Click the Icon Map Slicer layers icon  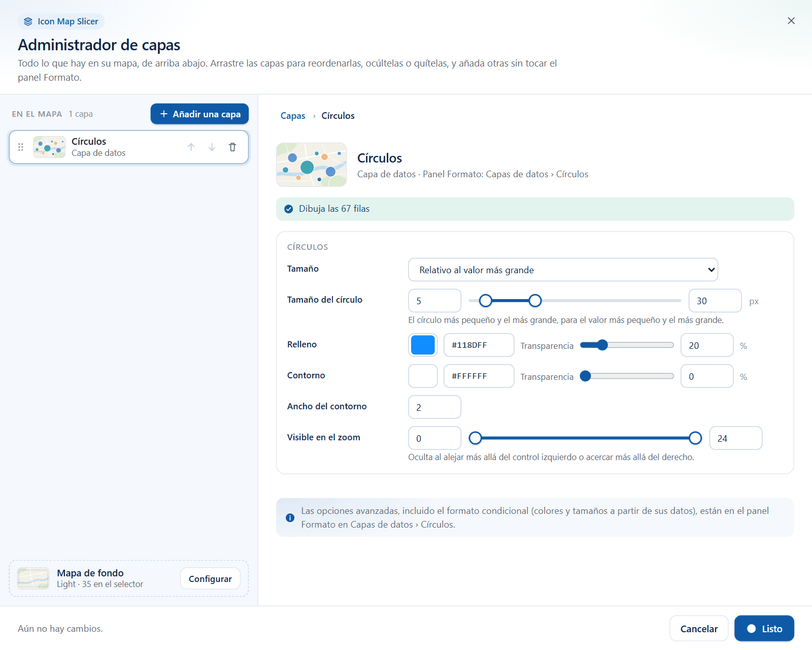(x=28, y=21)
